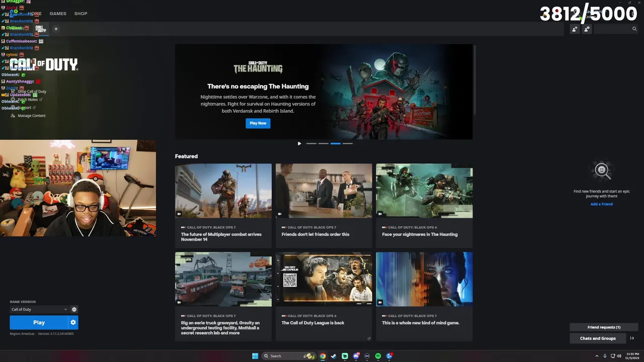This screenshot has width=644, height=362.
Task: Open Chats and Groups
Action: 598,338
